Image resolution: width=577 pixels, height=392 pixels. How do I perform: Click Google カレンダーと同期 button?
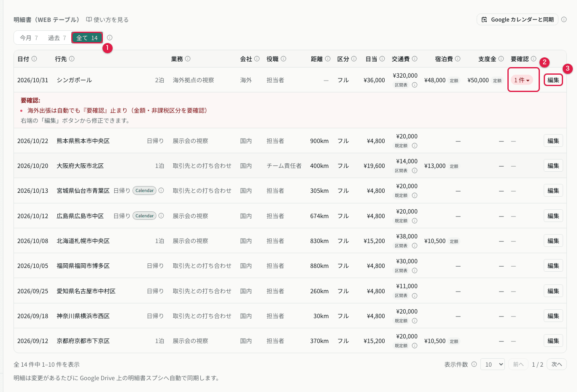tap(518, 19)
